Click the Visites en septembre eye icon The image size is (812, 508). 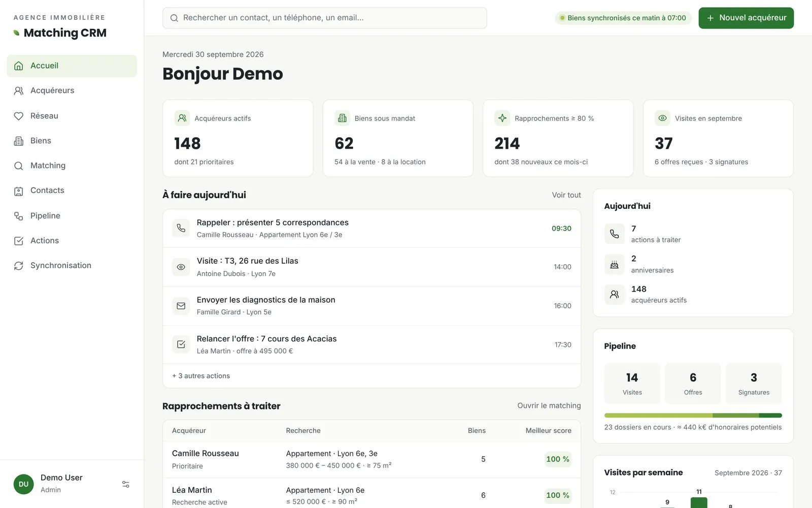tap(662, 118)
